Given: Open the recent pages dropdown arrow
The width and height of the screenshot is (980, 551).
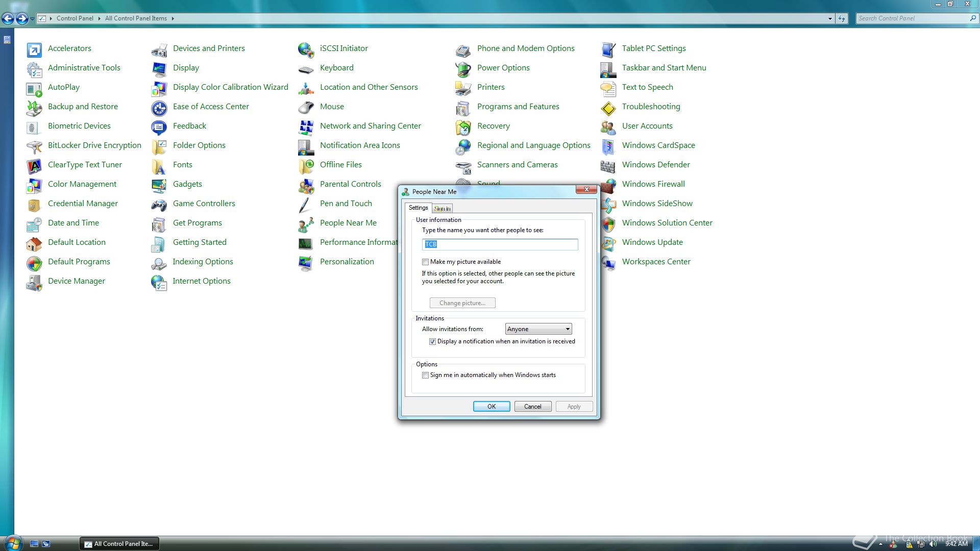Looking at the screenshot, I should [32, 19].
